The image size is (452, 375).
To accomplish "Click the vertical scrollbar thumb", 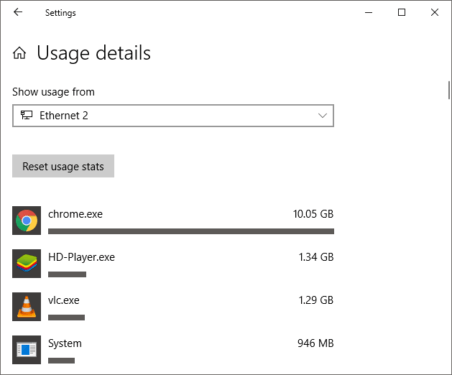I will [449, 90].
